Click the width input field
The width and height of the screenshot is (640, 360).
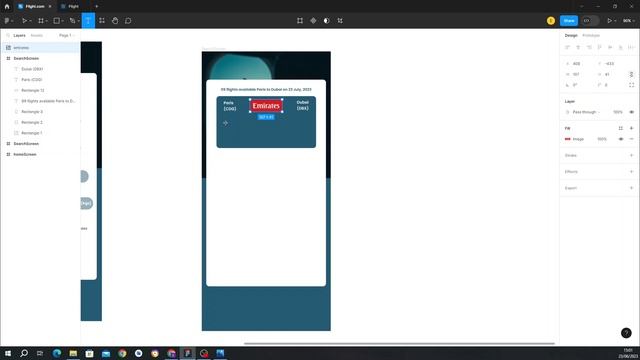pos(580,74)
